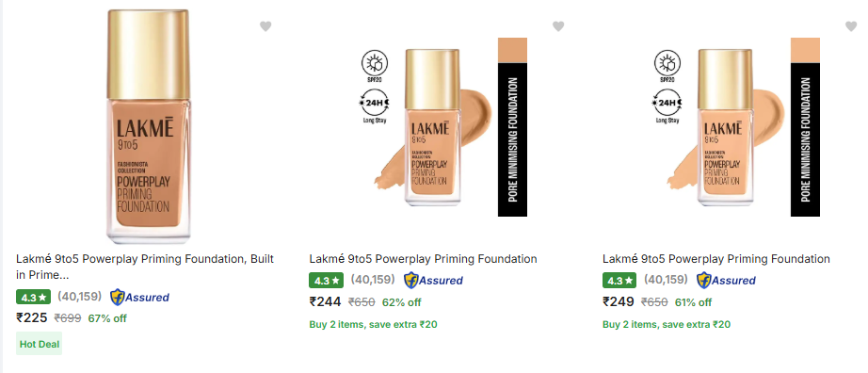The height and width of the screenshot is (373, 868).
Task: Toggle wishlist heart on ₹244 foundation
Action: [558, 26]
